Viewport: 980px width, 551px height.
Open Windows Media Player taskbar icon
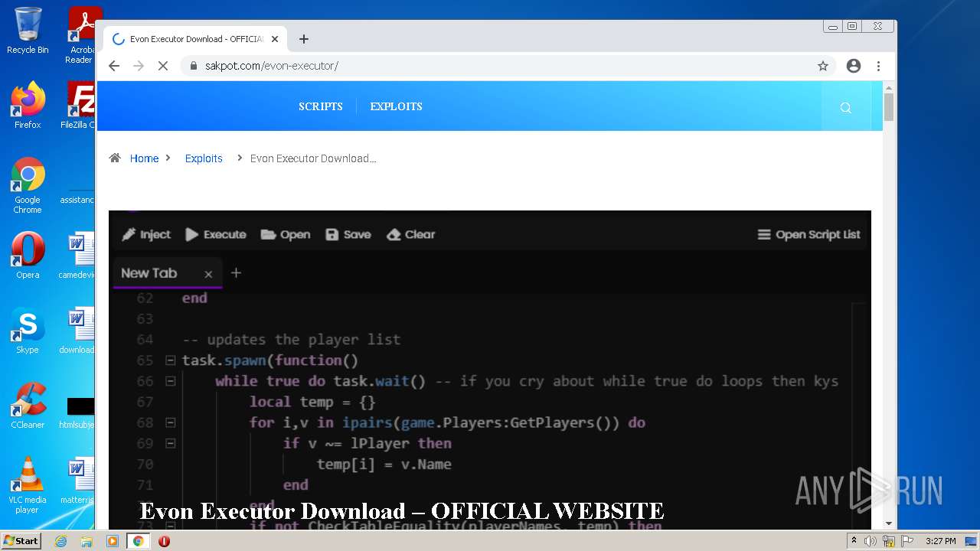pos(113,541)
